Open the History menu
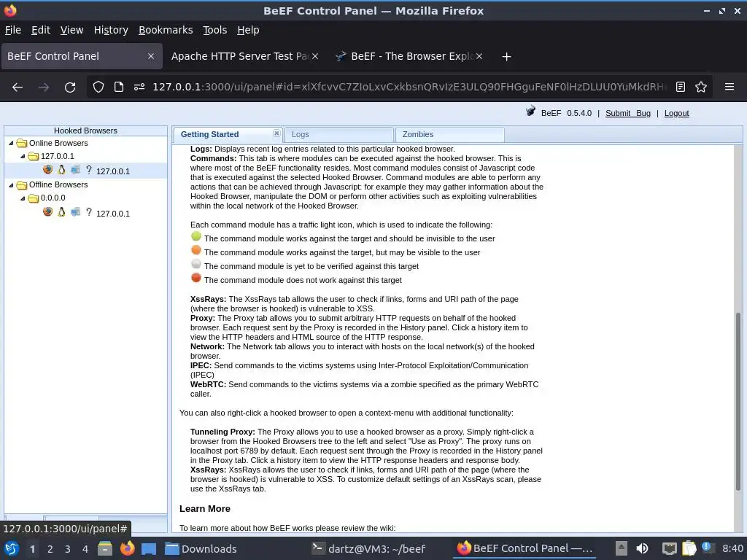 click(x=111, y=30)
